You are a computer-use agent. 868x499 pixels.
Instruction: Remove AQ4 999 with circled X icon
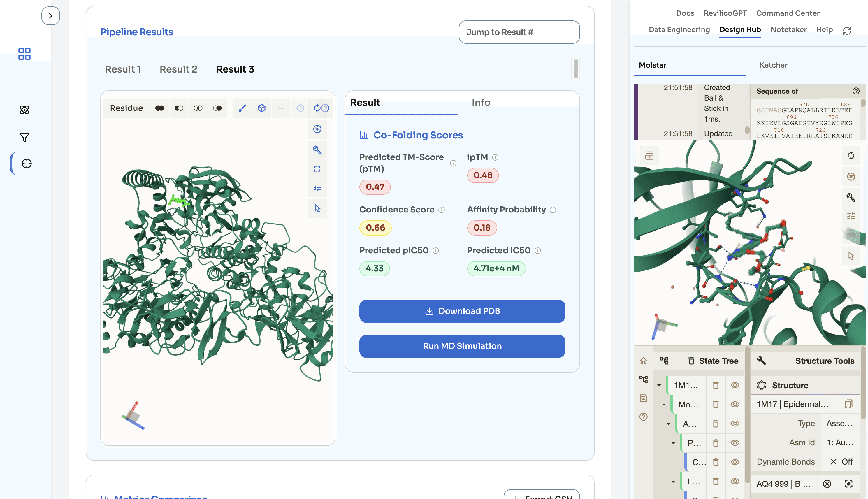click(827, 484)
